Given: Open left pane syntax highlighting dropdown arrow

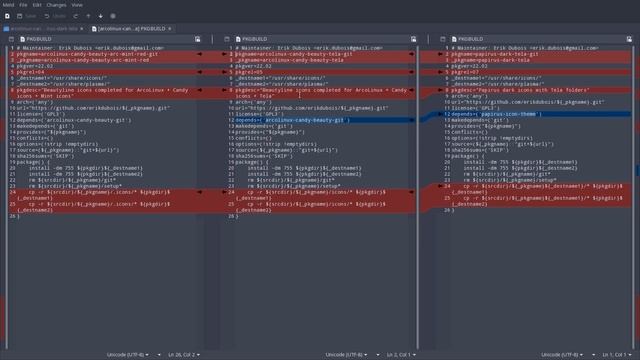Looking at the screenshot, I should 159,355.
